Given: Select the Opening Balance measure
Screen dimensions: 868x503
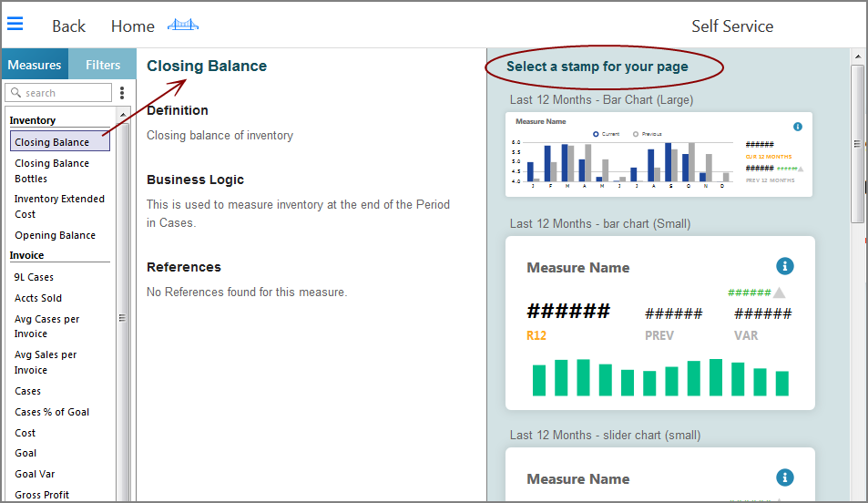Looking at the screenshot, I should (55, 235).
